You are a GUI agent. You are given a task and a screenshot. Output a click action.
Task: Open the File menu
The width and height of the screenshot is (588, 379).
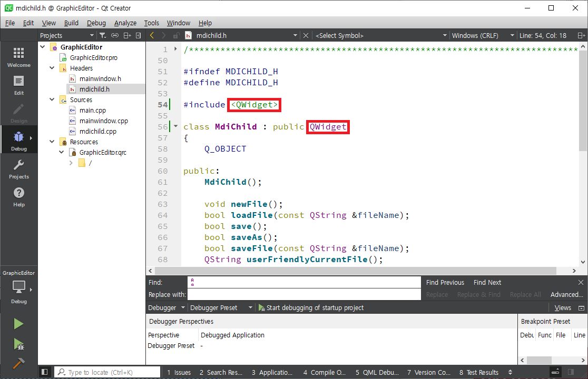(x=10, y=23)
